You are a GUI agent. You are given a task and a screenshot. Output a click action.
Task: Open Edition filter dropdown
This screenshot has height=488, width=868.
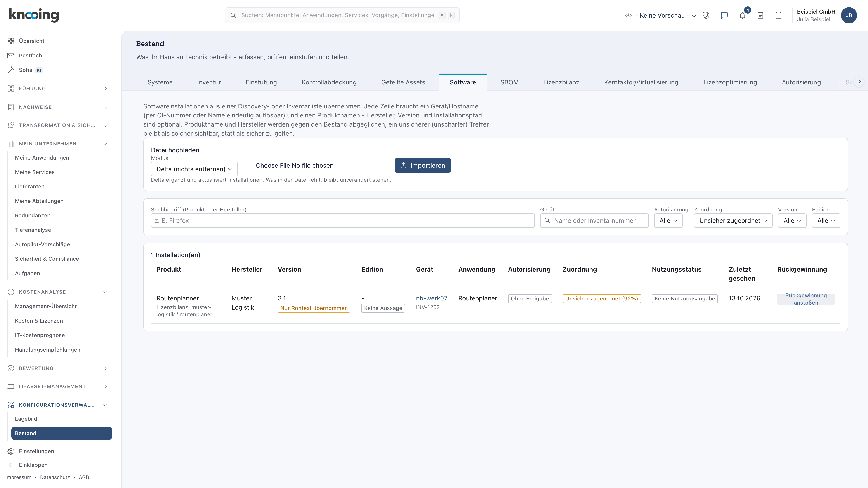[826, 221]
